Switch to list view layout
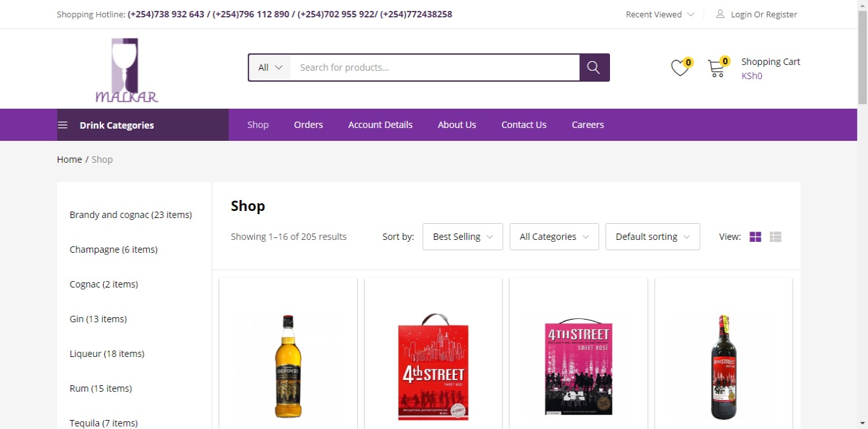Image resolution: width=868 pixels, height=429 pixels. click(775, 237)
